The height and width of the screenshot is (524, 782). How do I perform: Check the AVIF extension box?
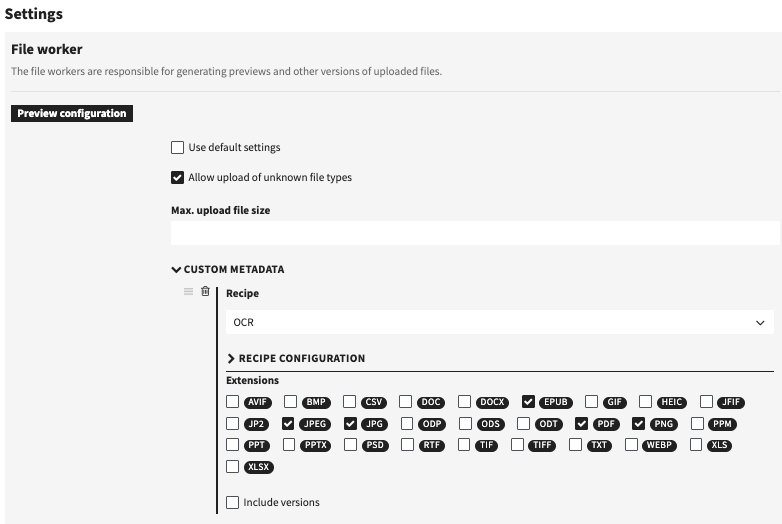(x=233, y=402)
